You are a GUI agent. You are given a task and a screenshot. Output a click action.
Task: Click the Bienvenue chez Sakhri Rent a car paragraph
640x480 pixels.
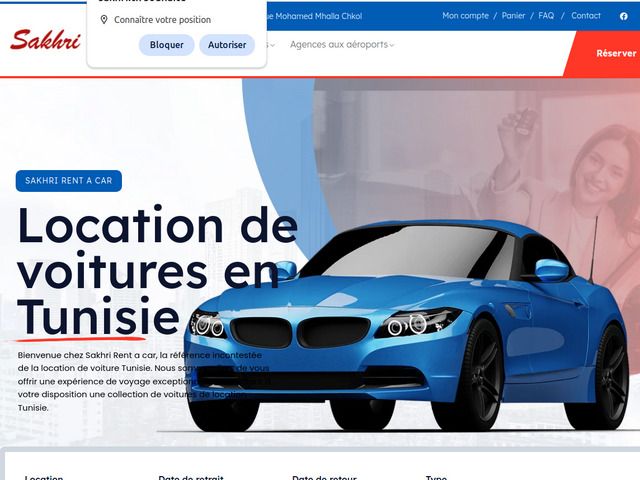pyautogui.click(x=143, y=381)
